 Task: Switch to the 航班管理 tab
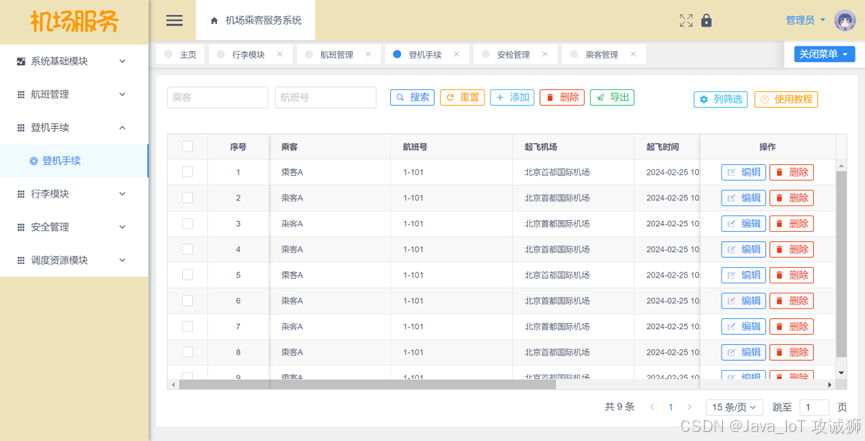pos(337,55)
